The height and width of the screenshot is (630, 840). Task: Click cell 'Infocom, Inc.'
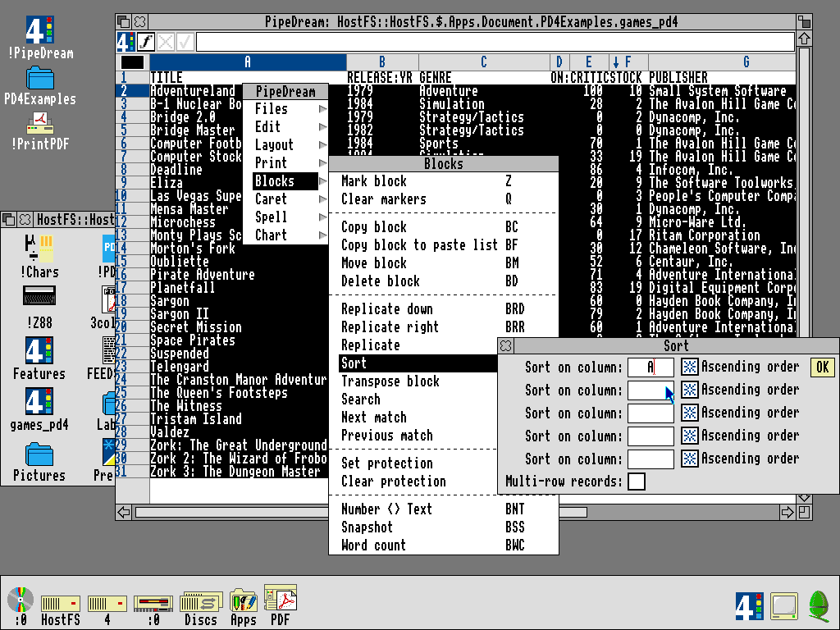690,170
